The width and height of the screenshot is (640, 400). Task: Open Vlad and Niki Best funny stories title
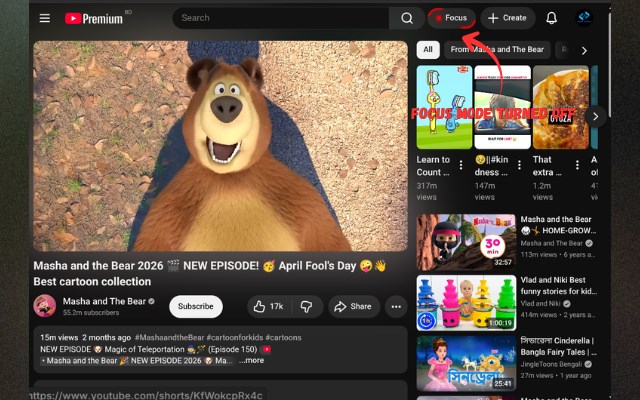click(x=558, y=285)
